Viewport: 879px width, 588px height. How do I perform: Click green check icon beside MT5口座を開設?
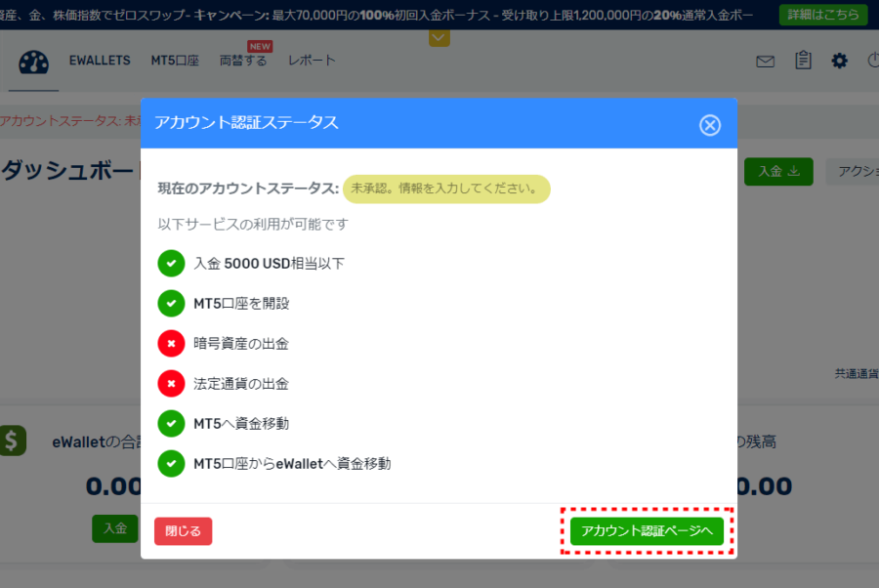point(171,303)
